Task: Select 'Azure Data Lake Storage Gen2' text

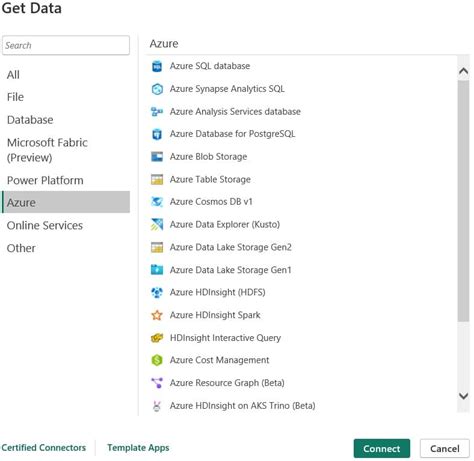Action: (x=231, y=247)
